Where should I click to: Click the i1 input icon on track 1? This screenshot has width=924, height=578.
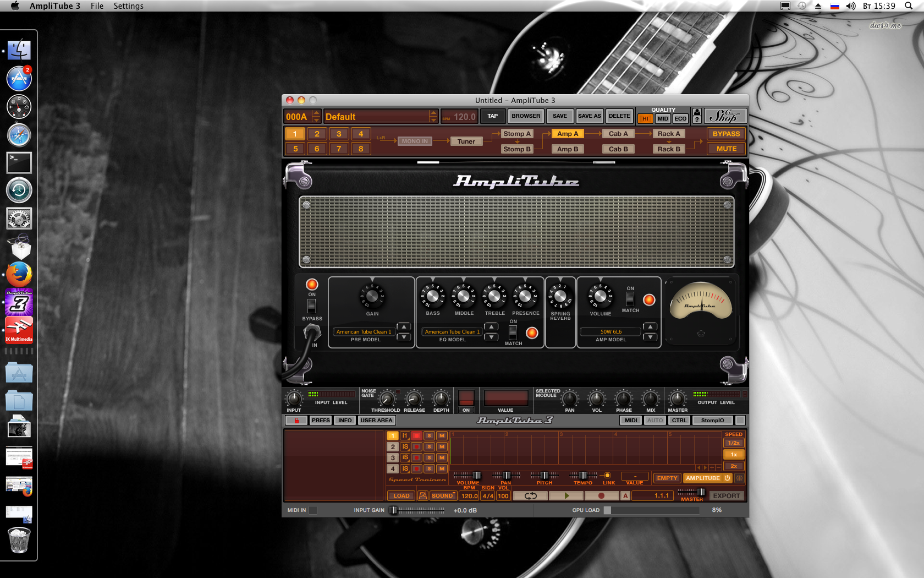point(405,435)
